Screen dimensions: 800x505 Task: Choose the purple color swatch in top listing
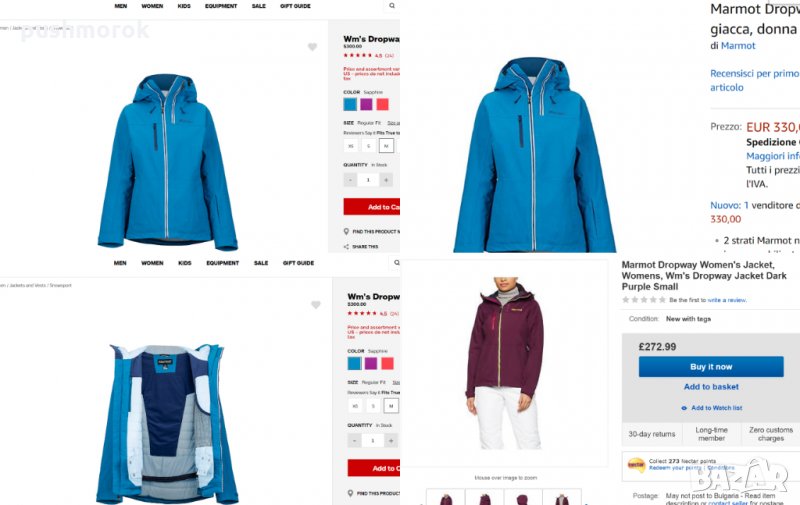click(366, 105)
